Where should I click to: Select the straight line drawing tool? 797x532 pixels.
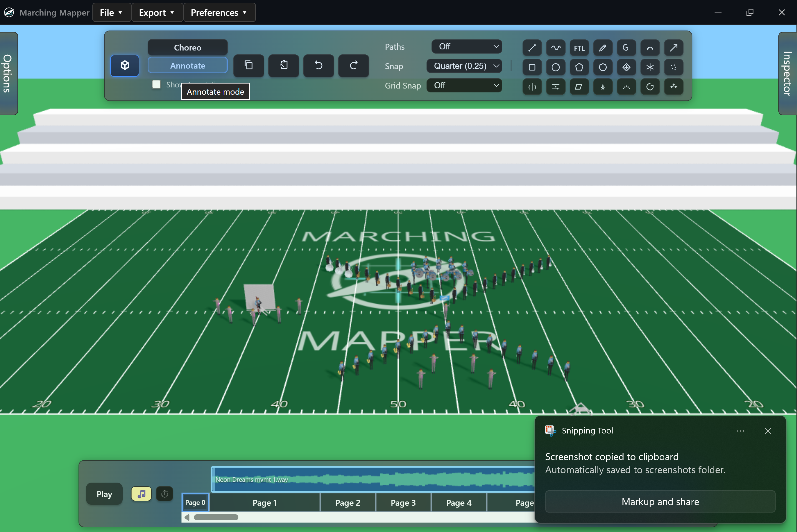(x=532, y=48)
